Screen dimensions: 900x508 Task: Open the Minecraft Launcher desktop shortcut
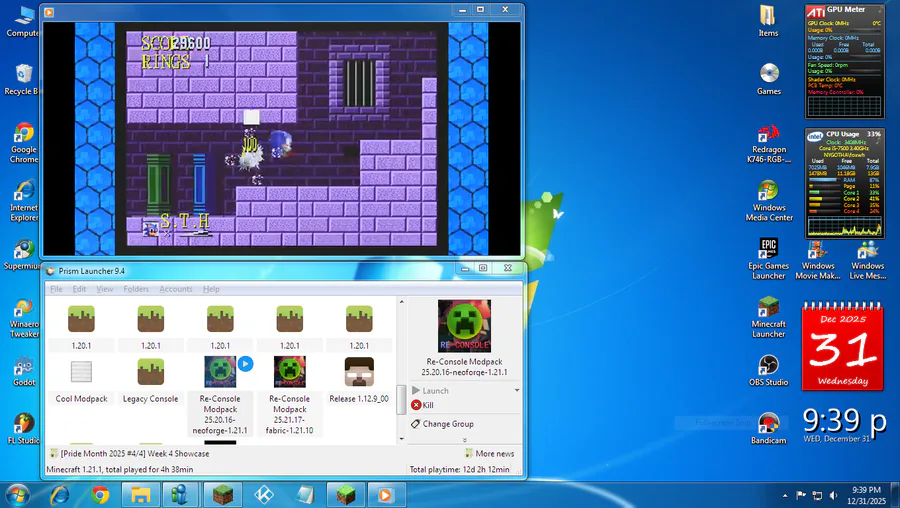pos(769,317)
